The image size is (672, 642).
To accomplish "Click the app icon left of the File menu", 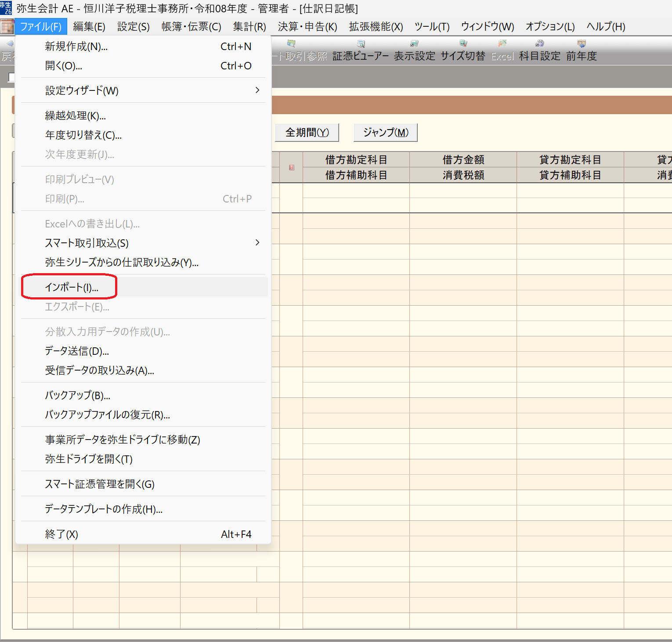I will coord(7,27).
